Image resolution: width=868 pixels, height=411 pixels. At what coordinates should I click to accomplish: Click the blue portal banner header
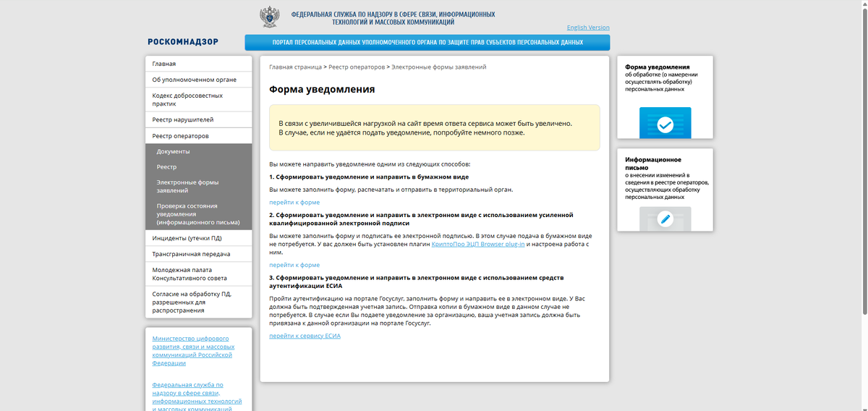click(x=427, y=43)
